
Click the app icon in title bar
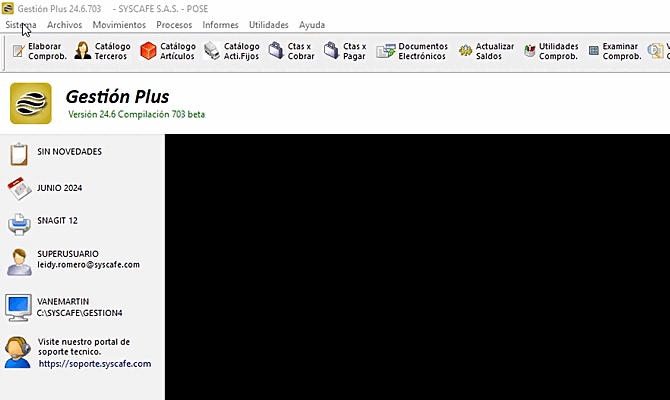8,8
